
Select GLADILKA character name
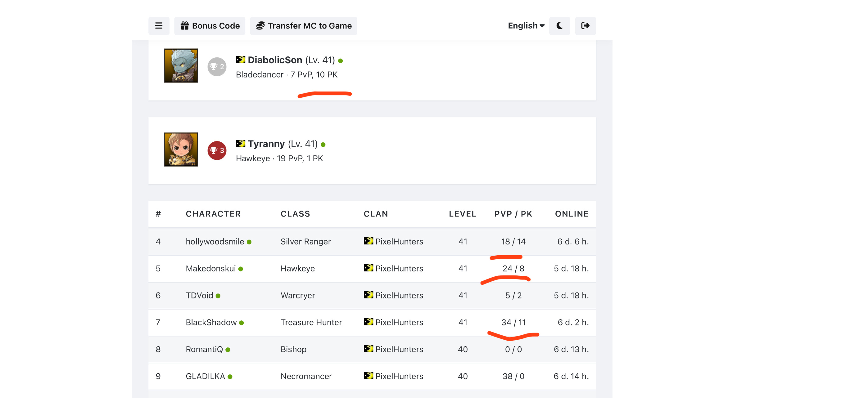[x=205, y=376]
